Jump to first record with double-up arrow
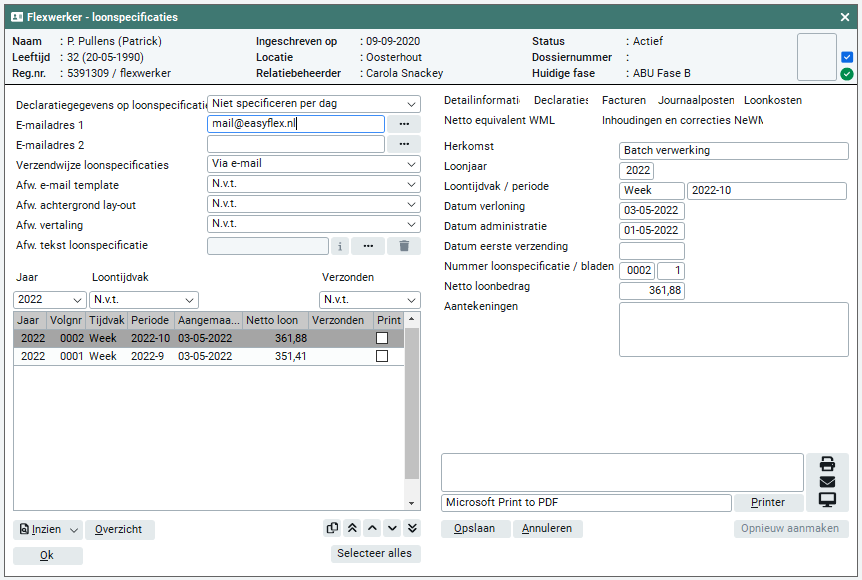862x580 pixels. click(352, 528)
